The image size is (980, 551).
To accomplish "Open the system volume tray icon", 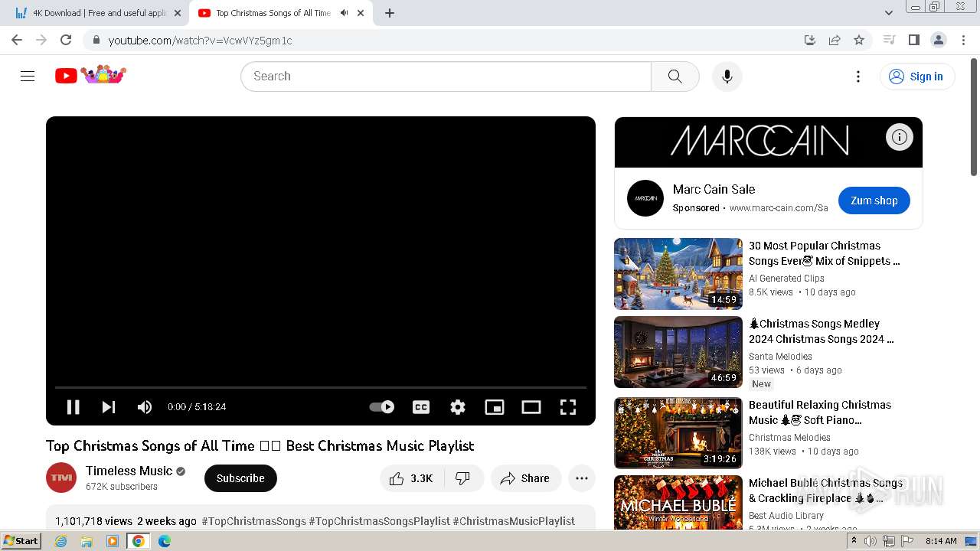I will [x=871, y=541].
